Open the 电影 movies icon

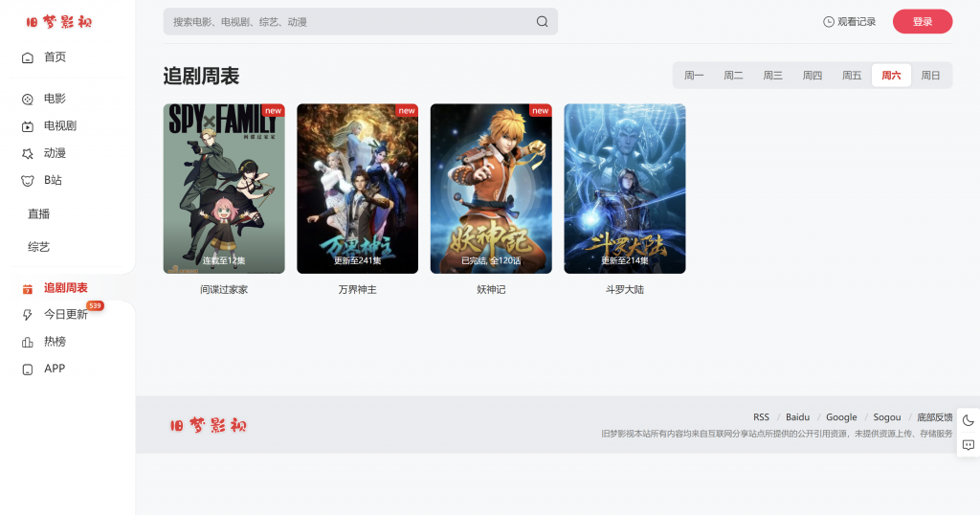[28, 99]
